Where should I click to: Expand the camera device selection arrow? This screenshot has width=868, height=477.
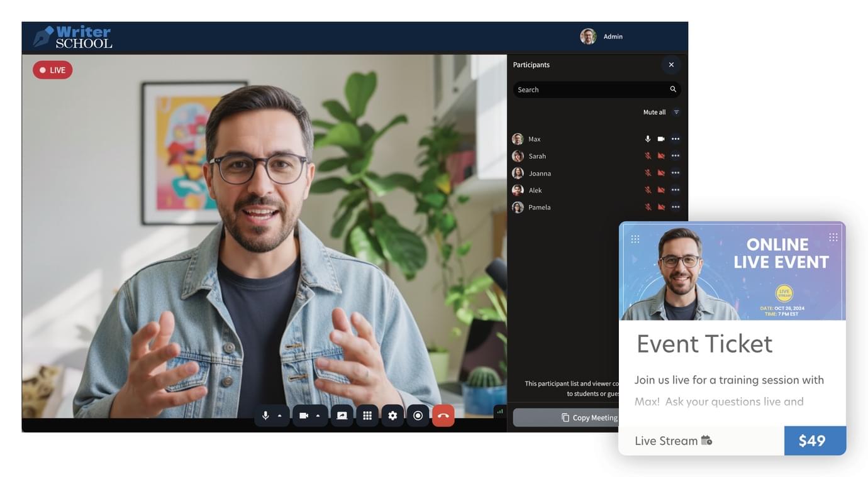pos(316,414)
